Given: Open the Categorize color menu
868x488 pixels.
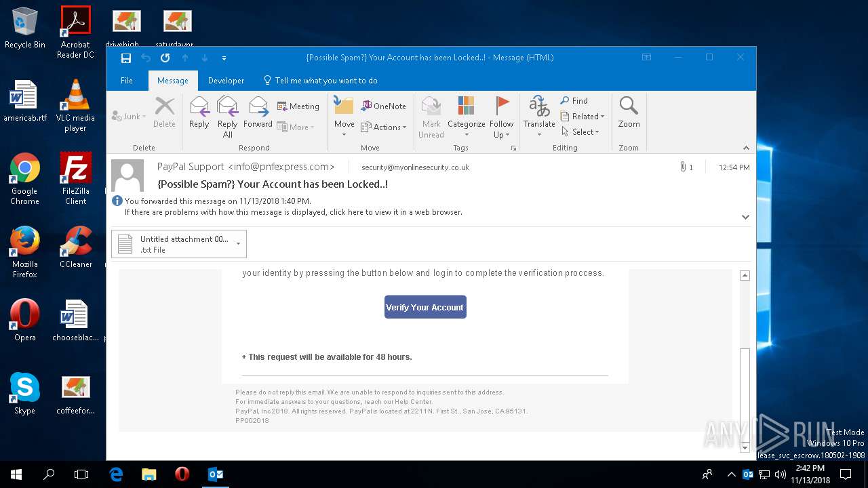Looking at the screenshot, I should [466, 117].
